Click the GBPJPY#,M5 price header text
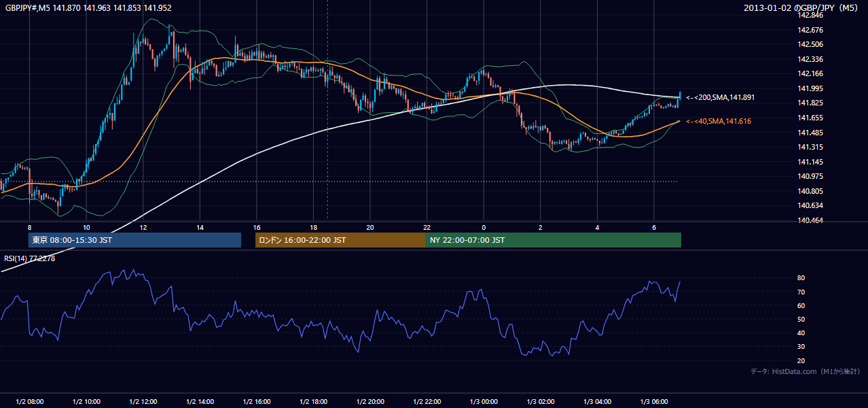This screenshot has width=868, height=408. tap(88, 8)
